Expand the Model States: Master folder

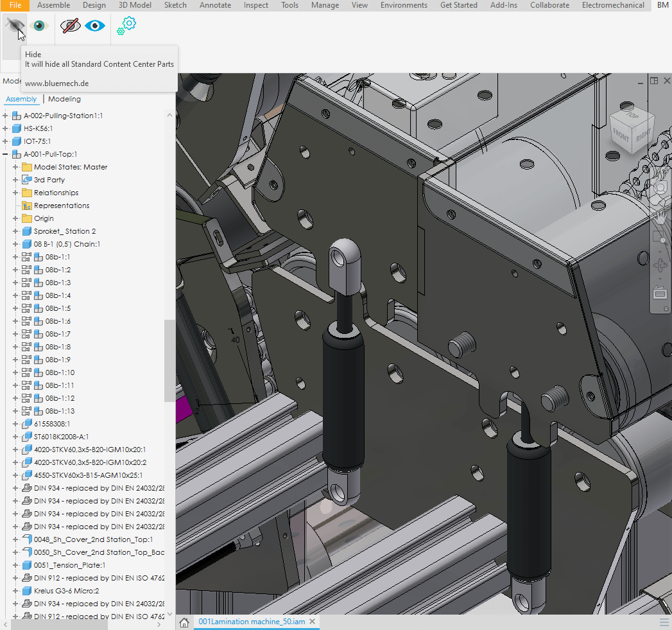coord(16,167)
